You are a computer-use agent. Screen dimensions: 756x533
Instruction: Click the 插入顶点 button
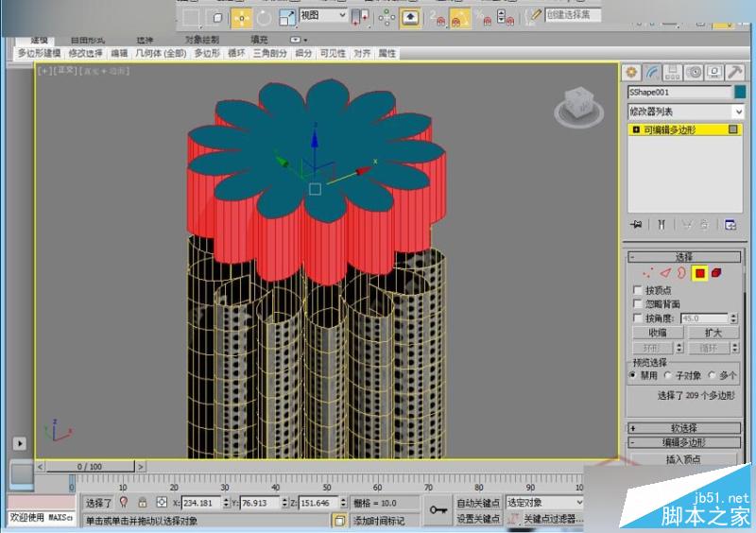685,459
